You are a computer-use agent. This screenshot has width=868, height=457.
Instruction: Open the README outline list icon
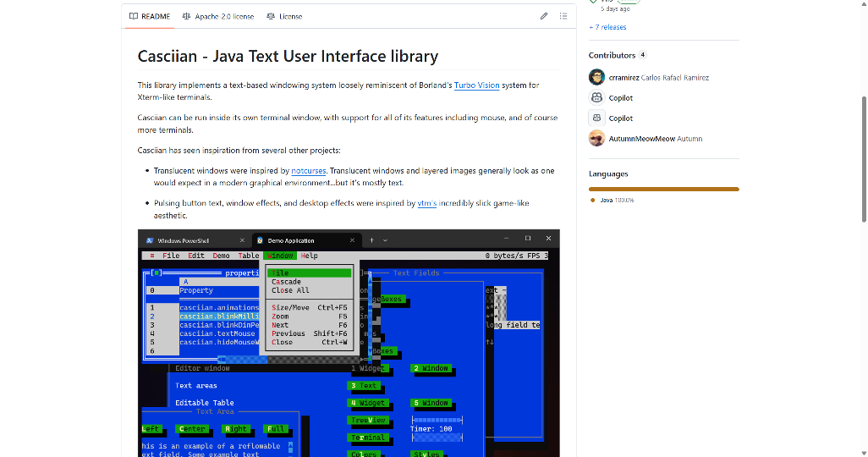click(563, 16)
